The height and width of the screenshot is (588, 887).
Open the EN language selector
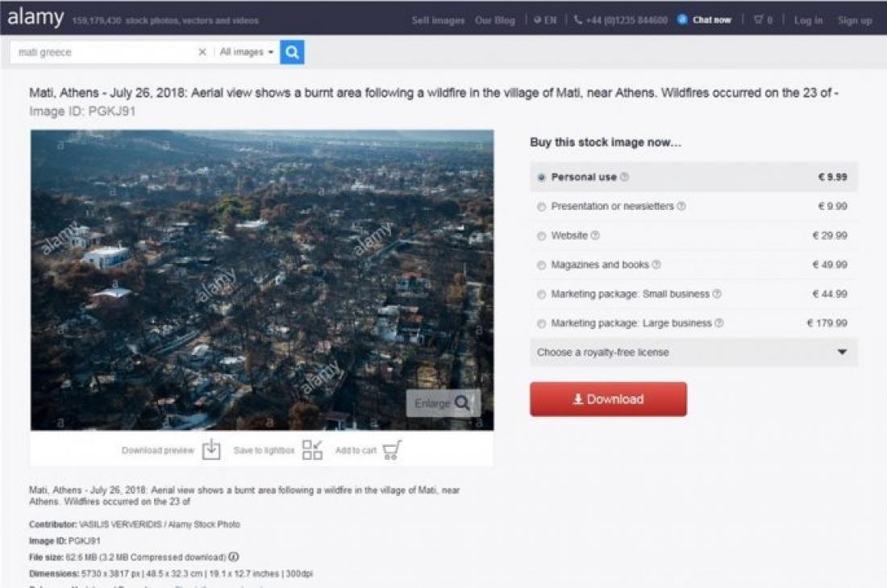(545, 20)
